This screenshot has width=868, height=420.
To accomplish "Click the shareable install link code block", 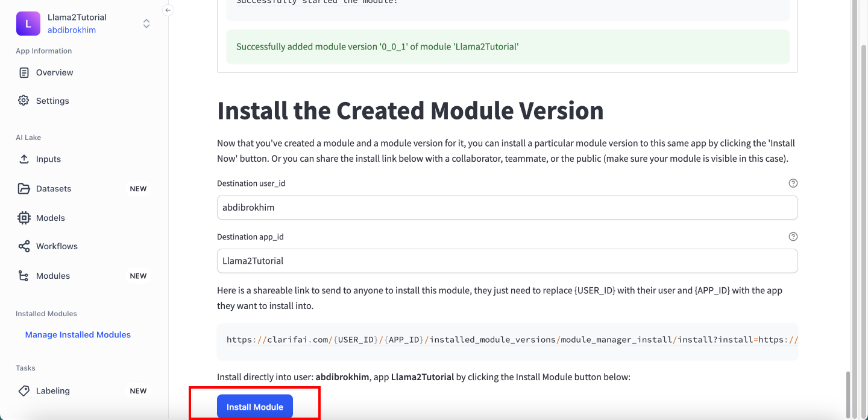I will click(x=508, y=341).
